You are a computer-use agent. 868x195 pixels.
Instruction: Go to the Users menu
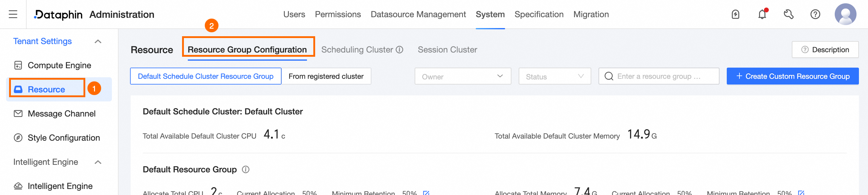(294, 14)
